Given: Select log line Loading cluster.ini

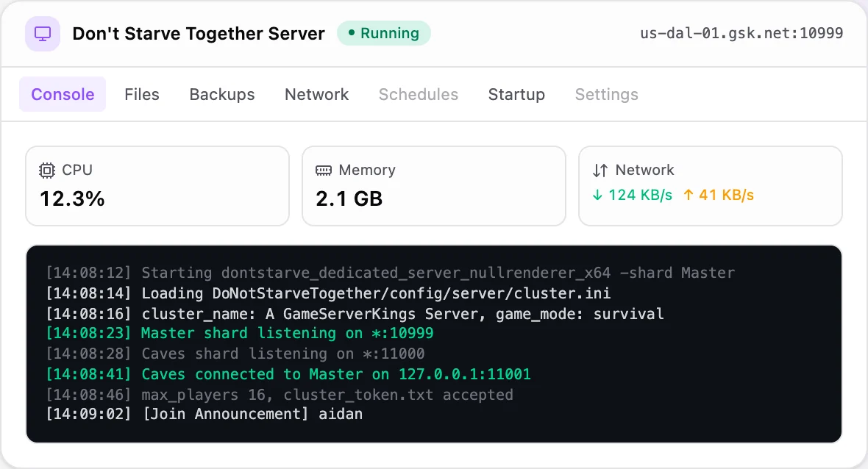Looking at the screenshot, I should pyautogui.click(x=328, y=293).
